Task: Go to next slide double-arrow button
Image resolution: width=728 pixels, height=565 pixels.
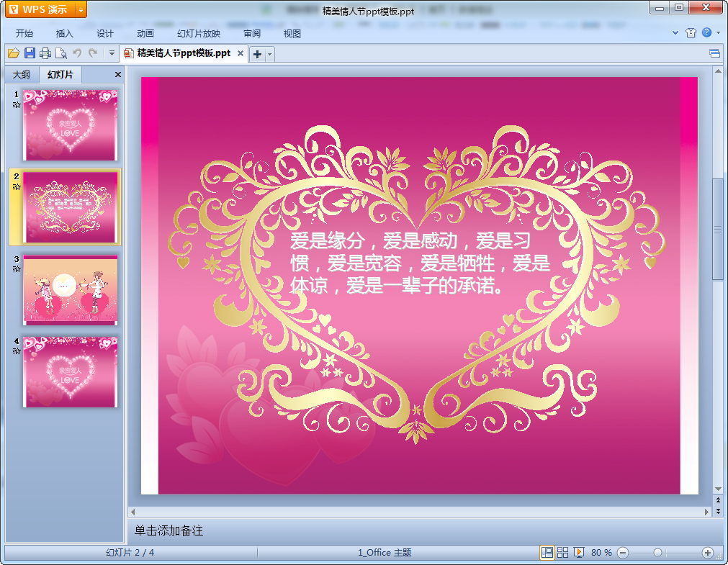Action: [x=718, y=511]
